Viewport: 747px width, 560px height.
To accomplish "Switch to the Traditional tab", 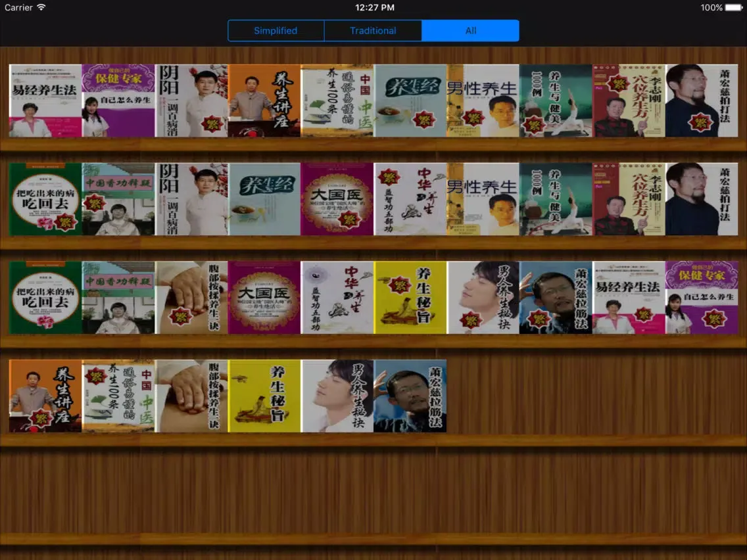I will 373,30.
